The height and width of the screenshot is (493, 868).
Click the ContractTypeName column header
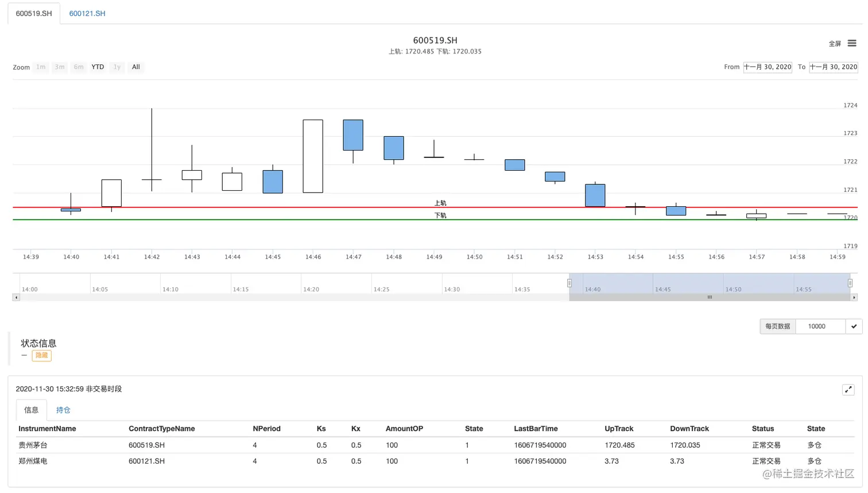(162, 429)
